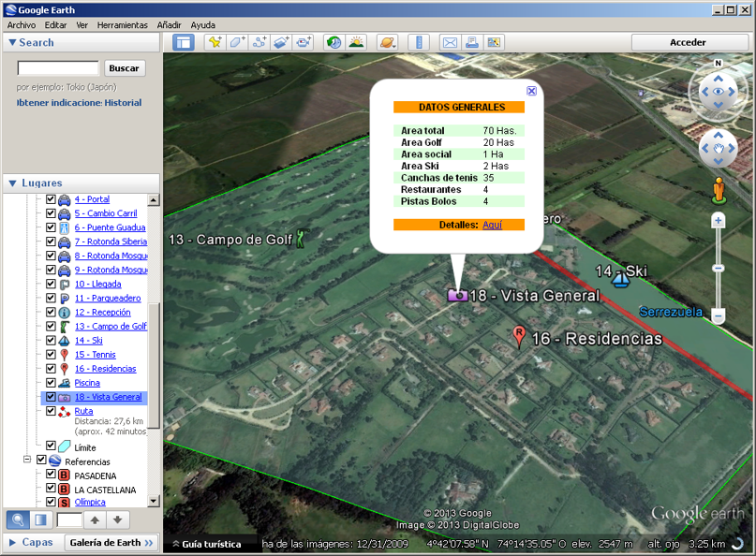Select Olímpica reference item
Viewport: 756px width, 556px height.
coord(90,502)
